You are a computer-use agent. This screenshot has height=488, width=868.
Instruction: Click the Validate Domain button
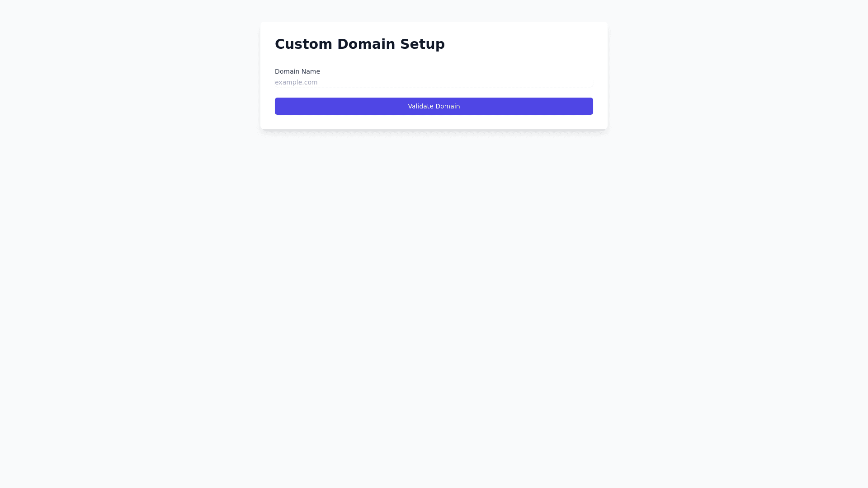434,106
